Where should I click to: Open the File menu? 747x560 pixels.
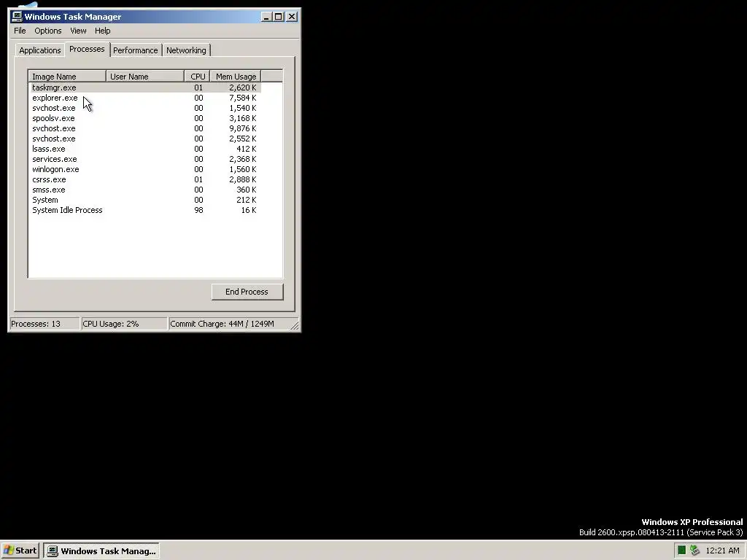[20, 31]
